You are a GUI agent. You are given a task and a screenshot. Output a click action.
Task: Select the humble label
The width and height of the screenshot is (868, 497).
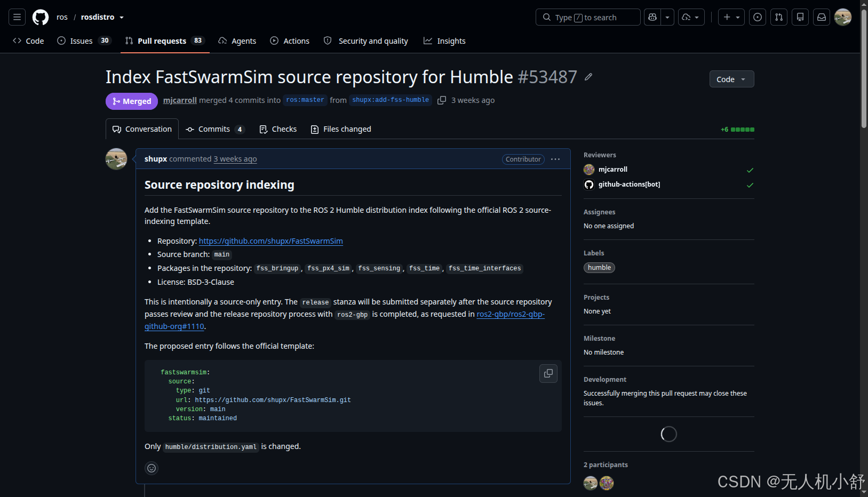click(x=600, y=268)
